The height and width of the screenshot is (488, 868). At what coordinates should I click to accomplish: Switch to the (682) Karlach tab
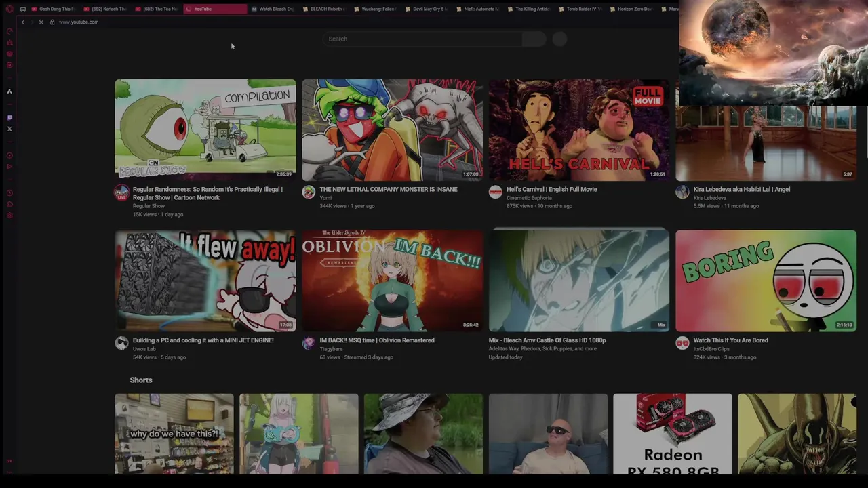pyautogui.click(x=105, y=9)
